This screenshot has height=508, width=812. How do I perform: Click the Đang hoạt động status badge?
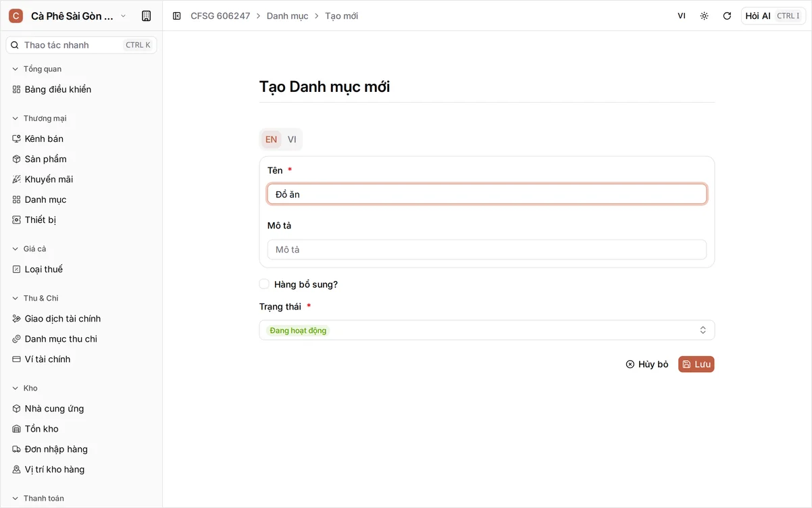(x=298, y=330)
